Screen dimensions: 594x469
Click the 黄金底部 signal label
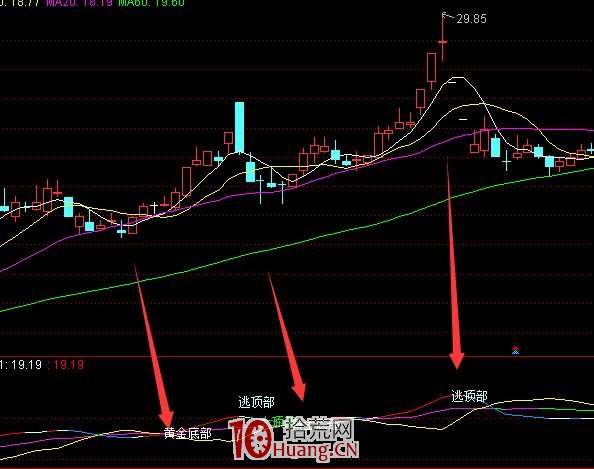[188, 434]
